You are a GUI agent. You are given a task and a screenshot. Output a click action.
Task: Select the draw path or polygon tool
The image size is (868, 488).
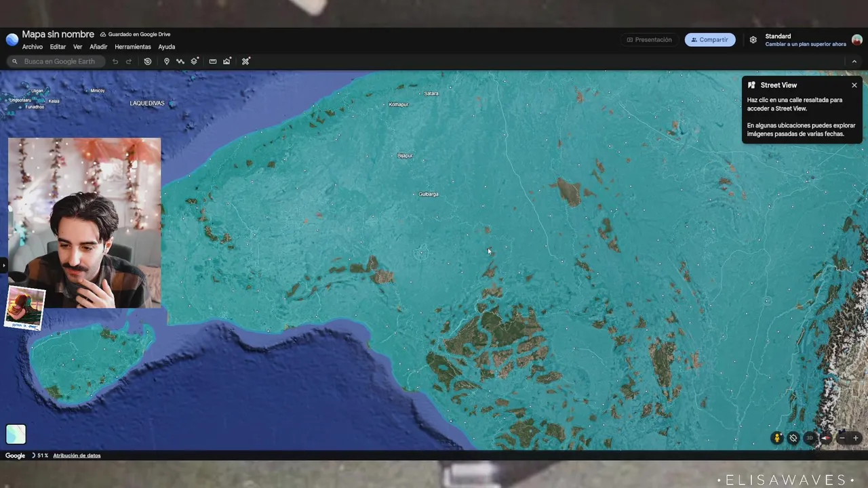coord(180,61)
